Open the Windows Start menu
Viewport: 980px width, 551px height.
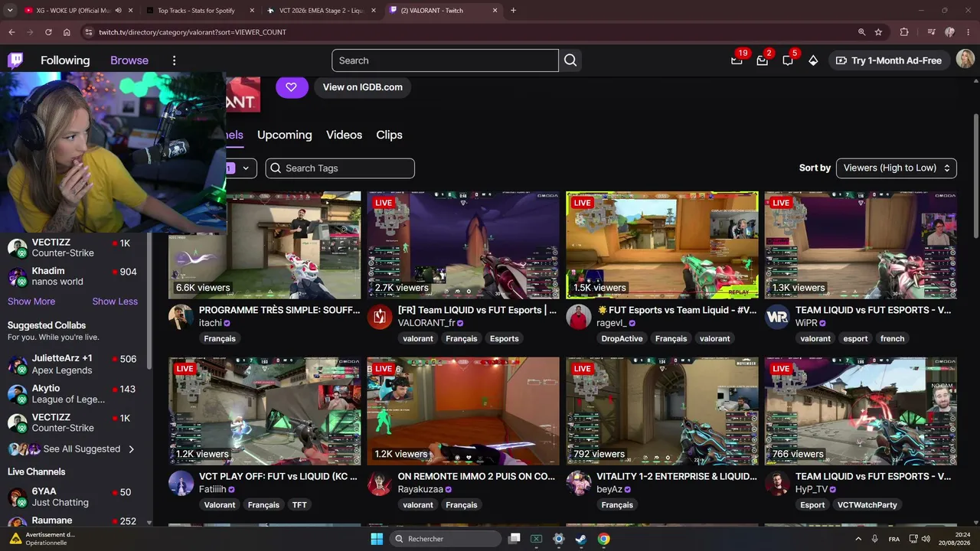[x=377, y=539]
